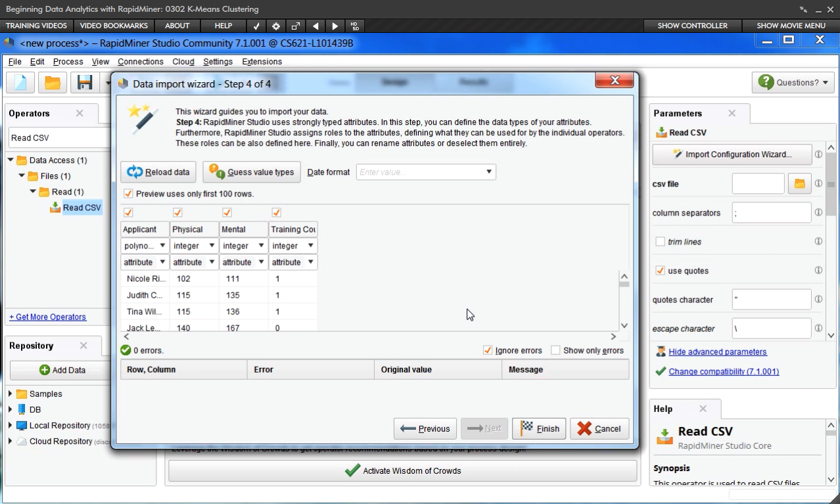Close the Operators panel tab
Viewport: 840px width, 504px height.
click(x=80, y=113)
